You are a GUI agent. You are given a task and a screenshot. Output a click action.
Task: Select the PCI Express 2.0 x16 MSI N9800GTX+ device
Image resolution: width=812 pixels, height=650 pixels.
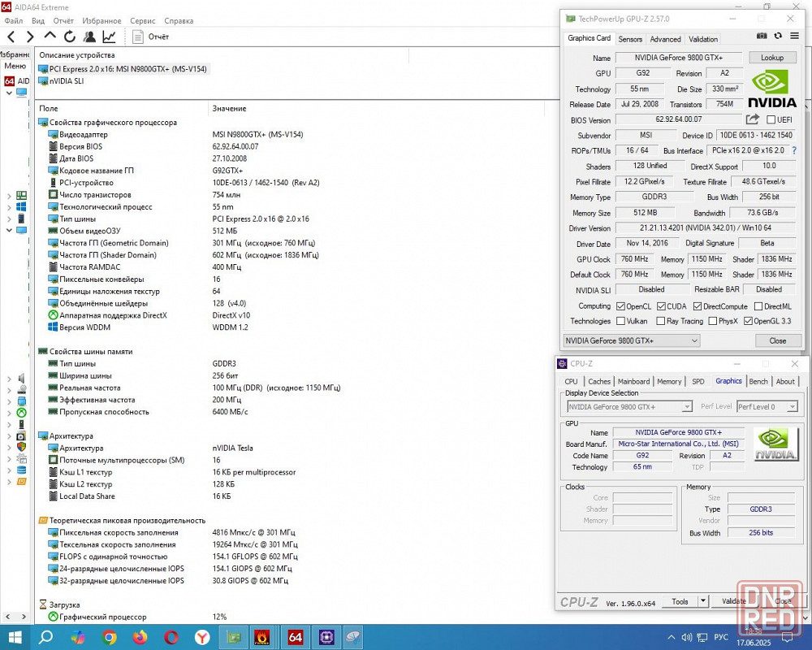tap(123, 69)
